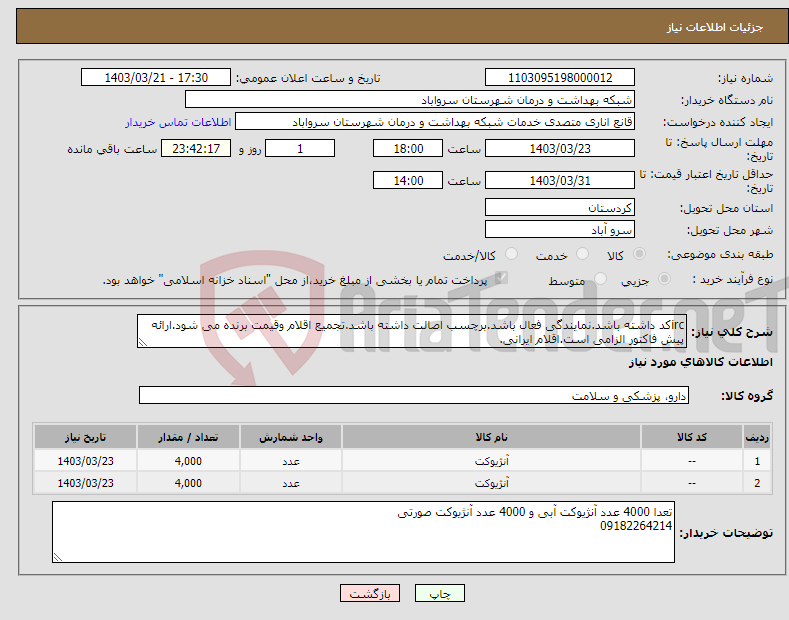789x620 pixels.
Task: Select خدمت radio button
Action: click(x=582, y=254)
